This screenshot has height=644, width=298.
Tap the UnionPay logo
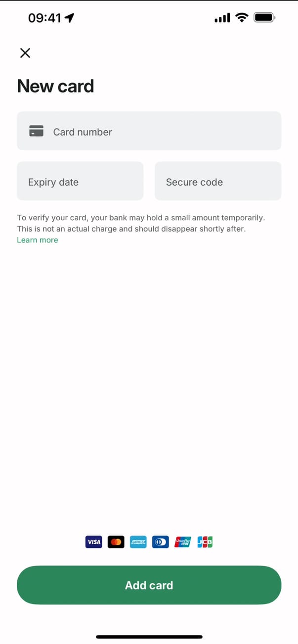(183, 542)
